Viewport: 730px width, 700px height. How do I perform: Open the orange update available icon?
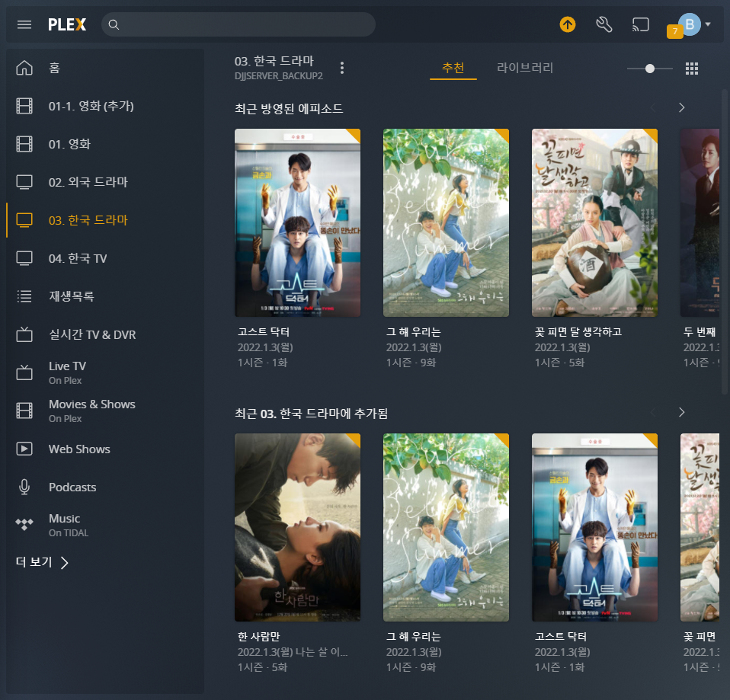(567, 24)
